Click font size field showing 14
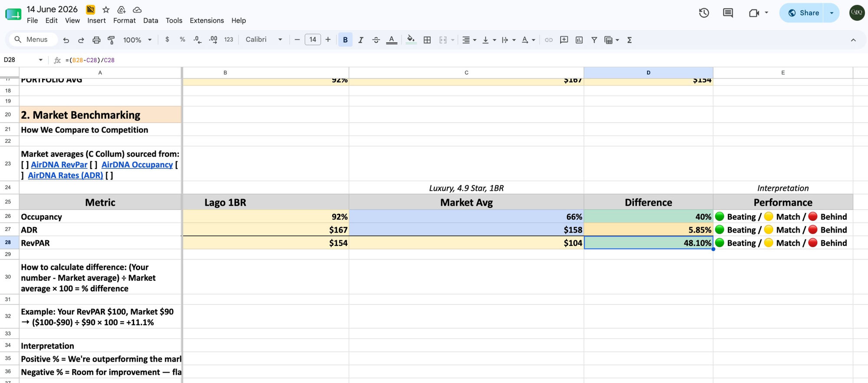This screenshot has height=383, width=868. tap(313, 40)
